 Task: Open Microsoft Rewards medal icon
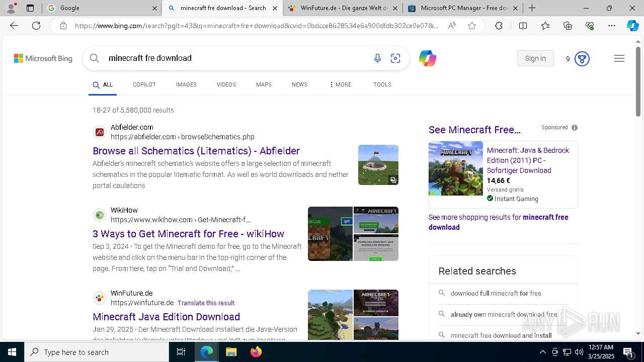tap(582, 59)
